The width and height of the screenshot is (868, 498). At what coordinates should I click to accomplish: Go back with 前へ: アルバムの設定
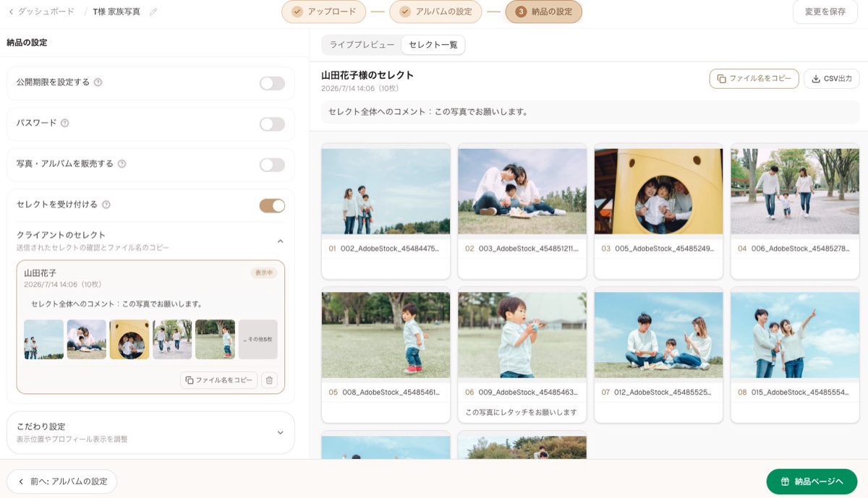[62, 481]
